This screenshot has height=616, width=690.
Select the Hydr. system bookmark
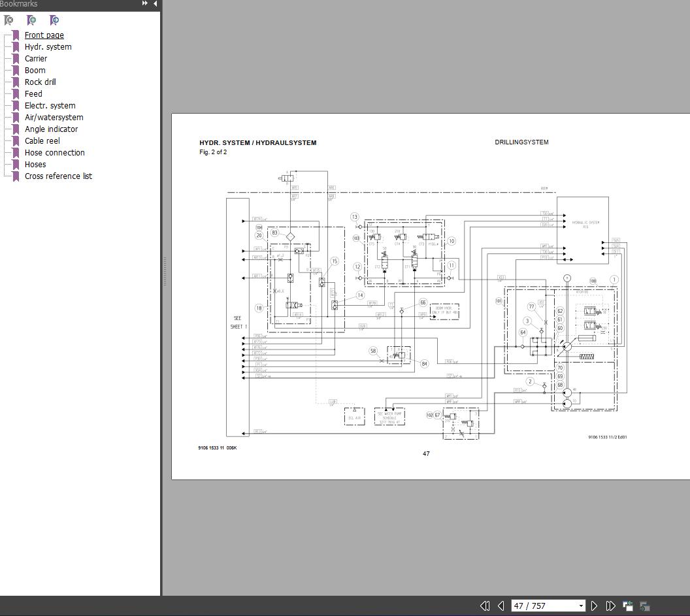coord(48,47)
